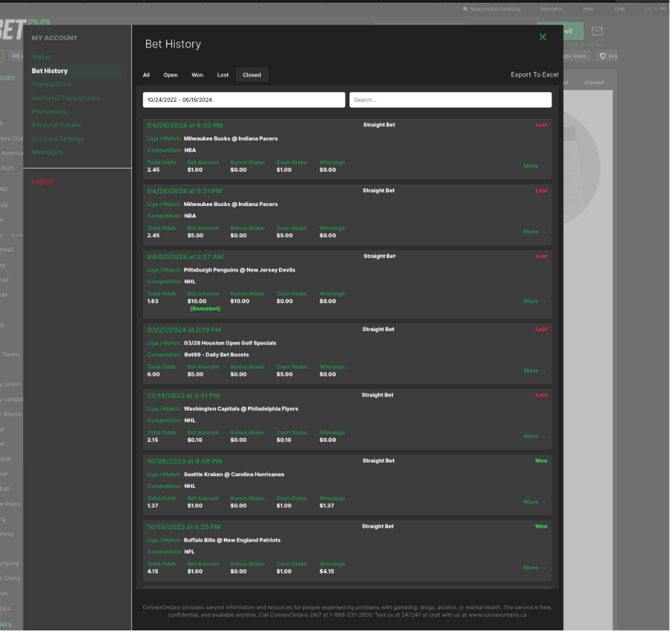Open Personal Details
This screenshot has height=632, width=672.
coord(56,125)
